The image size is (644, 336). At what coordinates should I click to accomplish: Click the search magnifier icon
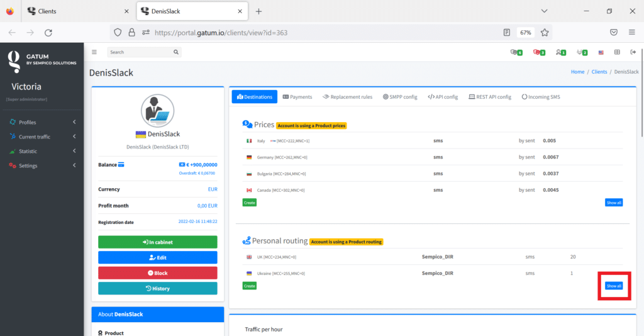[x=176, y=52]
